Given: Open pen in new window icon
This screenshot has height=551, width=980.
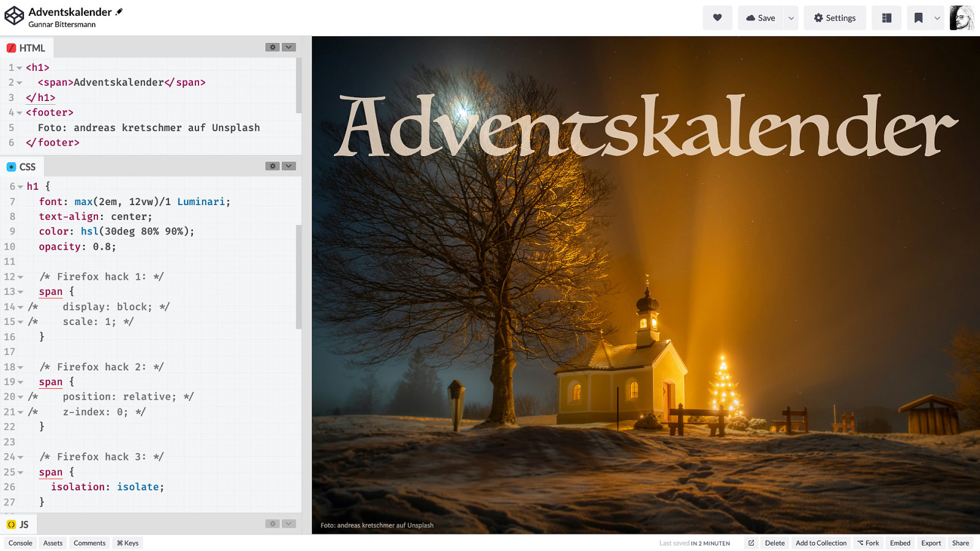Looking at the screenshot, I should click(751, 543).
